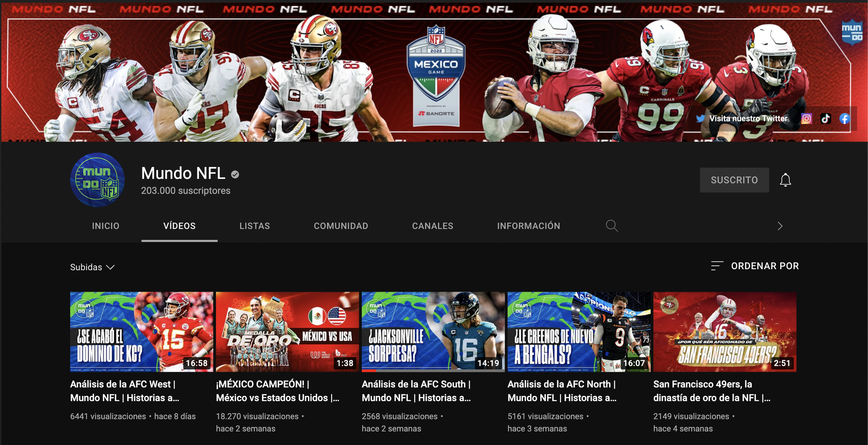Image resolution: width=868 pixels, height=445 pixels.
Task: Open the channel's Instagram icon
Action: 807,118
